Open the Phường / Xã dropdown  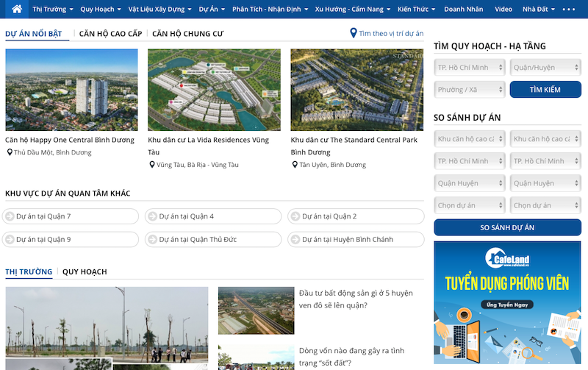(x=470, y=90)
